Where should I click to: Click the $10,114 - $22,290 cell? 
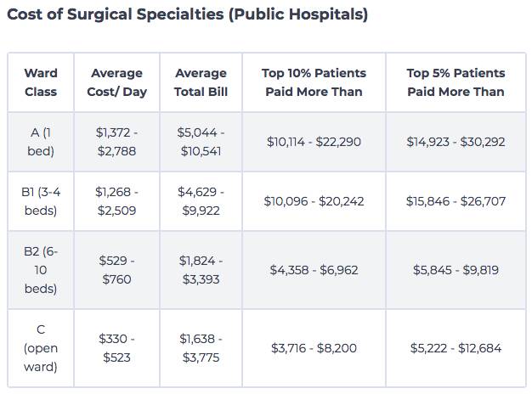coord(314,142)
